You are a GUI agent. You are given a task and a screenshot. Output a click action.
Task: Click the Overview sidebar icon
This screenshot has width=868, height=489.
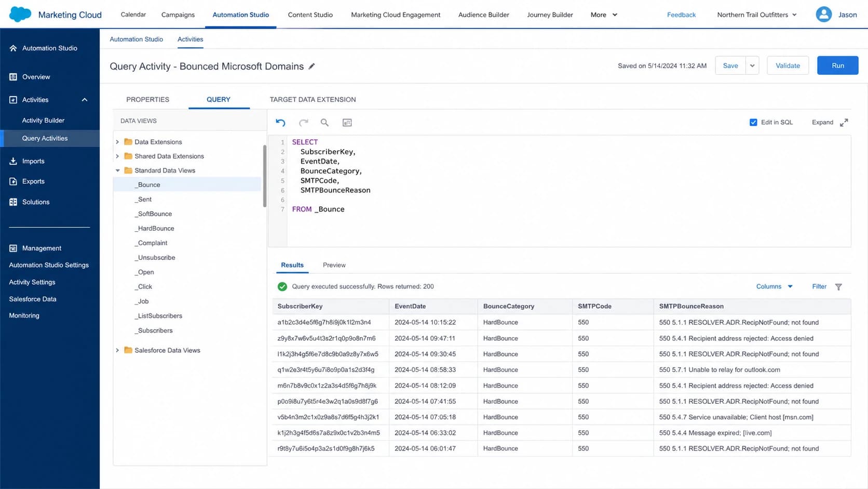coord(13,77)
